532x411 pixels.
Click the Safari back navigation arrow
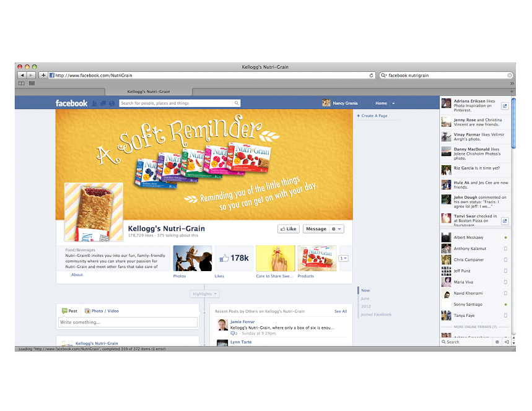pyautogui.click(x=22, y=76)
